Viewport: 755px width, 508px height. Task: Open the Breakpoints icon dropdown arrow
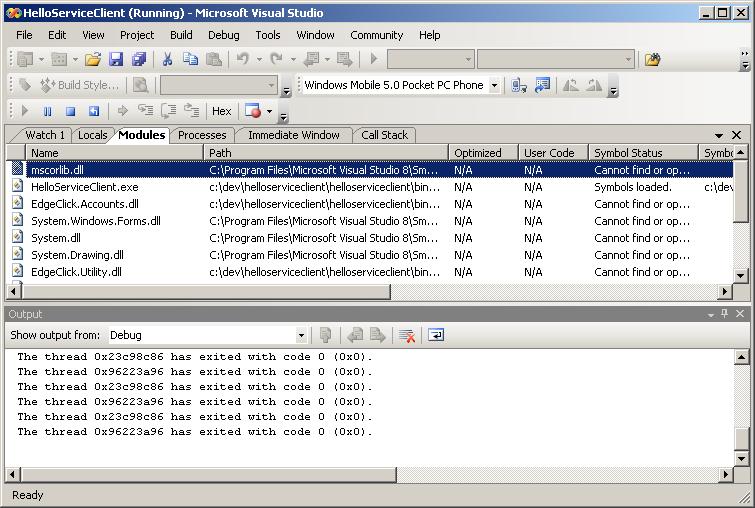point(269,111)
